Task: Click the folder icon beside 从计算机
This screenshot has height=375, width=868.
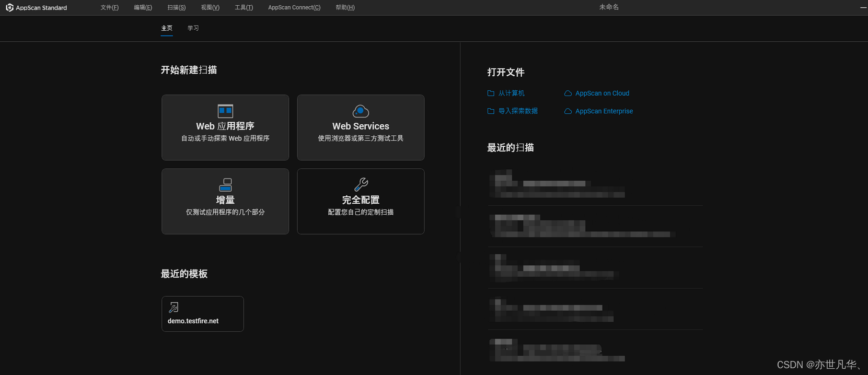Action: pos(491,93)
